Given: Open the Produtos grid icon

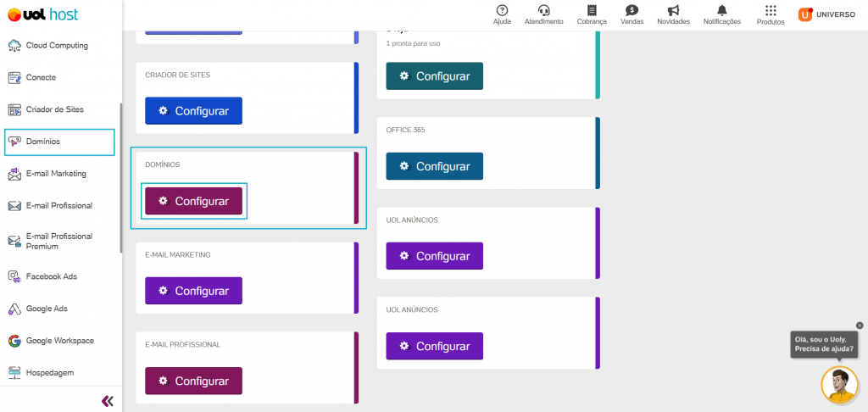Looking at the screenshot, I should pyautogui.click(x=771, y=10).
